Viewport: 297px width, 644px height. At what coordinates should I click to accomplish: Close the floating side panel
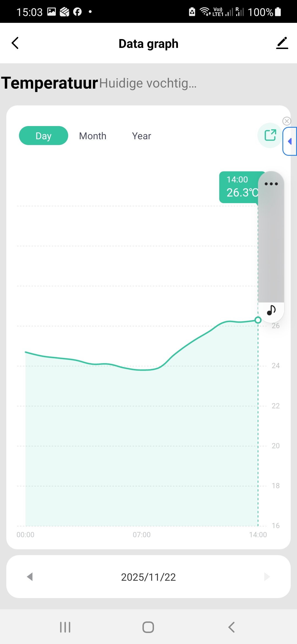287,121
